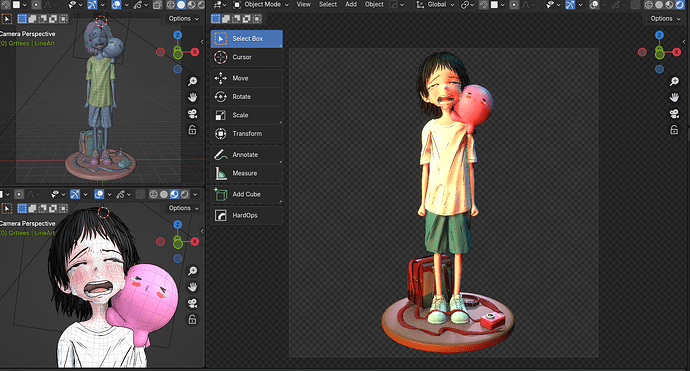Viewport: 690px width, 371px height.
Task: Activate the Scale tool
Action: click(x=247, y=115)
